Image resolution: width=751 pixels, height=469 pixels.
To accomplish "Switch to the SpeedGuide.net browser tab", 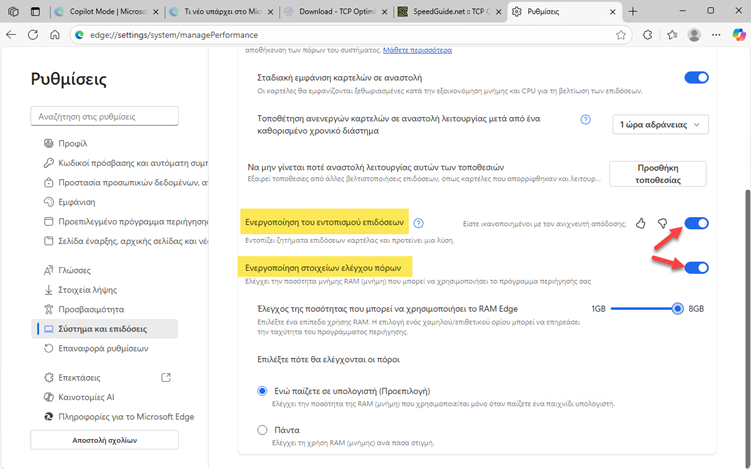I will pos(452,11).
